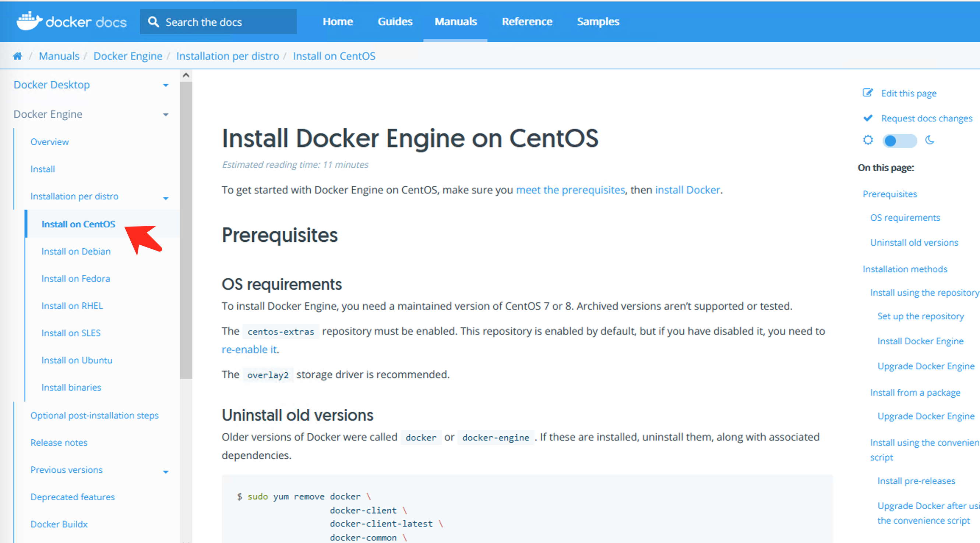Select Install on Debian sidebar item

(76, 251)
